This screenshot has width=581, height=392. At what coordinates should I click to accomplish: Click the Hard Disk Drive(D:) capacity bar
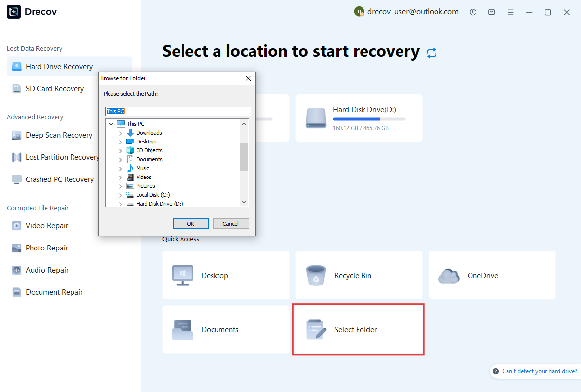point(368,118)
